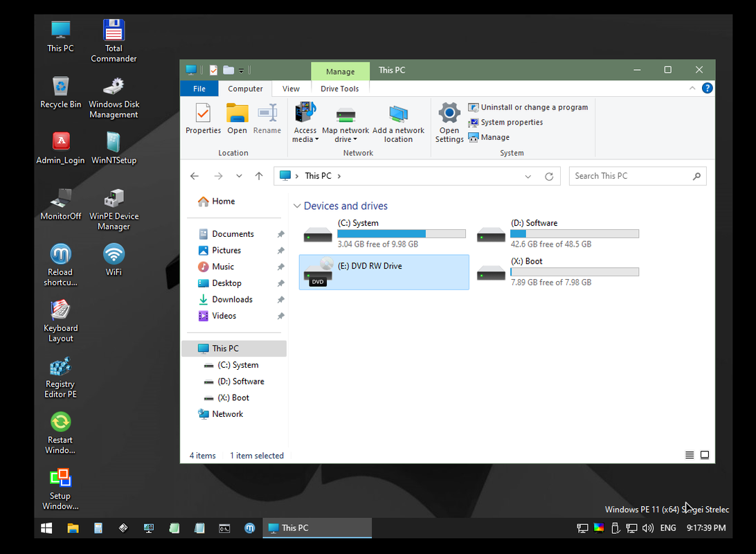The height and width of the screenshot is (554, 756).
Task: Open the Windows Start button
Action: 46,528
